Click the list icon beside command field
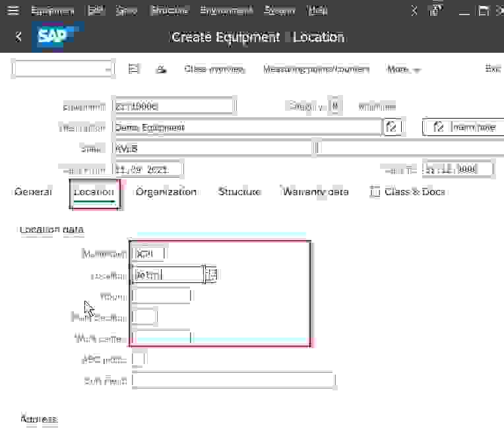The height and width of the screenshot is (430, 504). (134, 69)
